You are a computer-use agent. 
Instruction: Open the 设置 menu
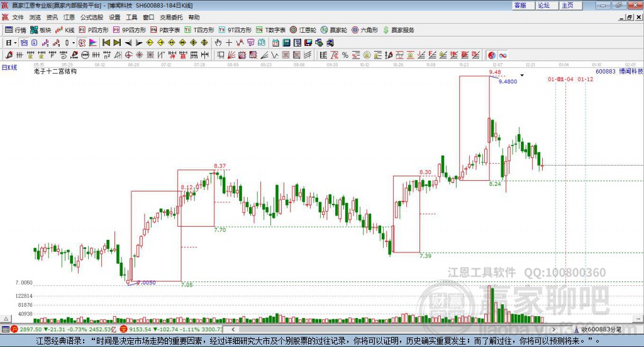tap(114, 17)
